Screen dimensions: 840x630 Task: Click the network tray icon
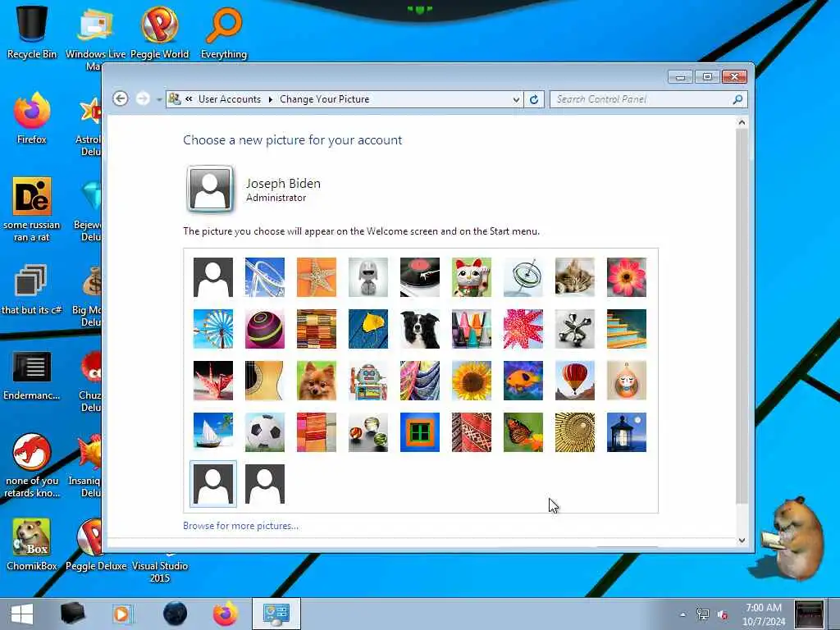tap(702, 614)
